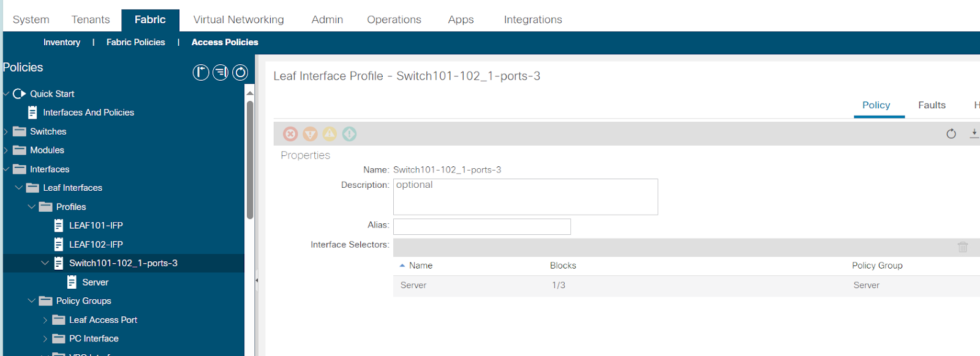Go to Access Policies submenu
Image resolution: width=980 pixels, height=356 pixels.
tap(225, 42)
